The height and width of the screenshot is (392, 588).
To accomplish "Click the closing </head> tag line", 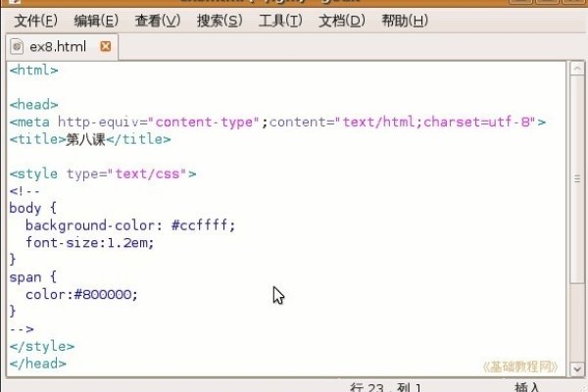I will [x=38, y=363].
